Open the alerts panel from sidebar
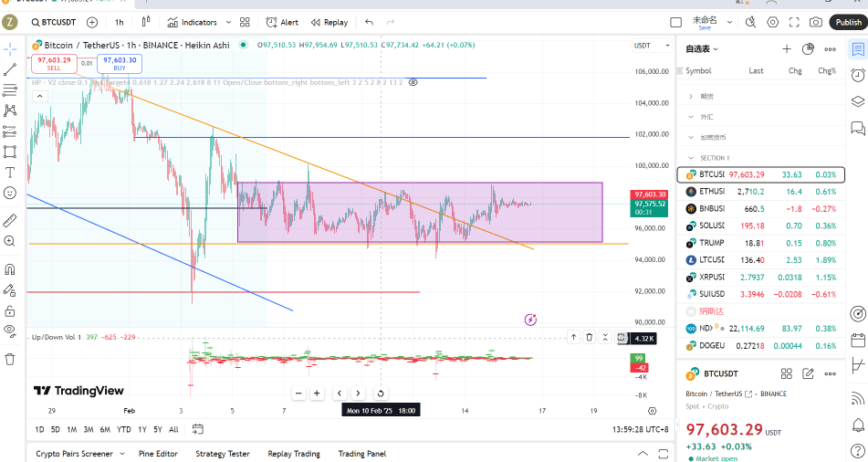The width and height of the screenshot is (868, 462). point(857,76)
